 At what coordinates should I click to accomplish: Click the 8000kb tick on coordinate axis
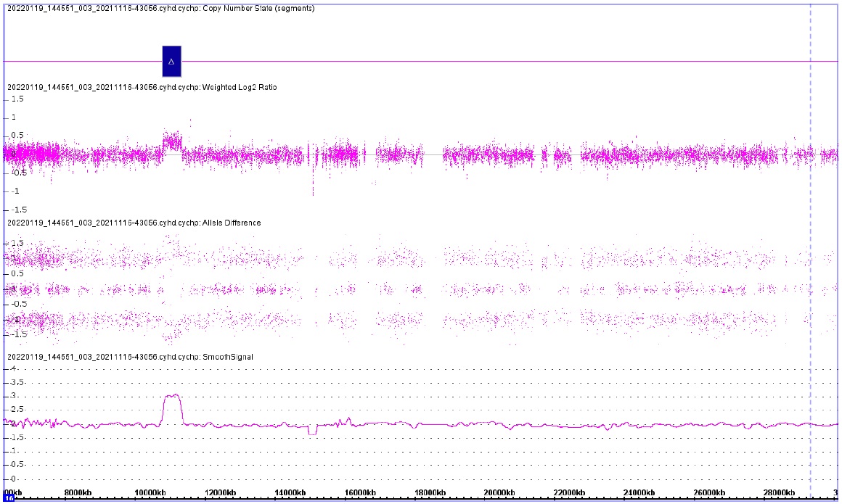point(78,493)
